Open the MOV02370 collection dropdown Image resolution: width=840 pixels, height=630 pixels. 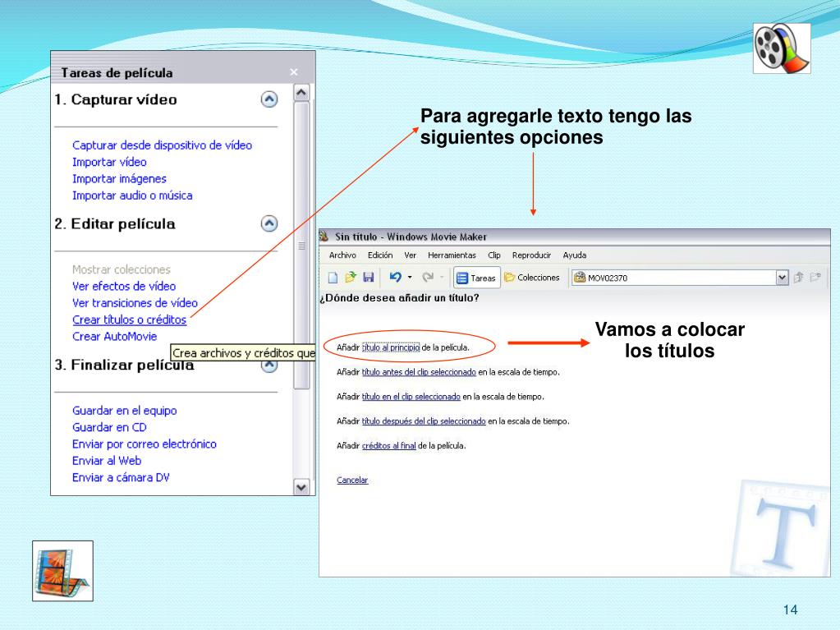[782, 278]
